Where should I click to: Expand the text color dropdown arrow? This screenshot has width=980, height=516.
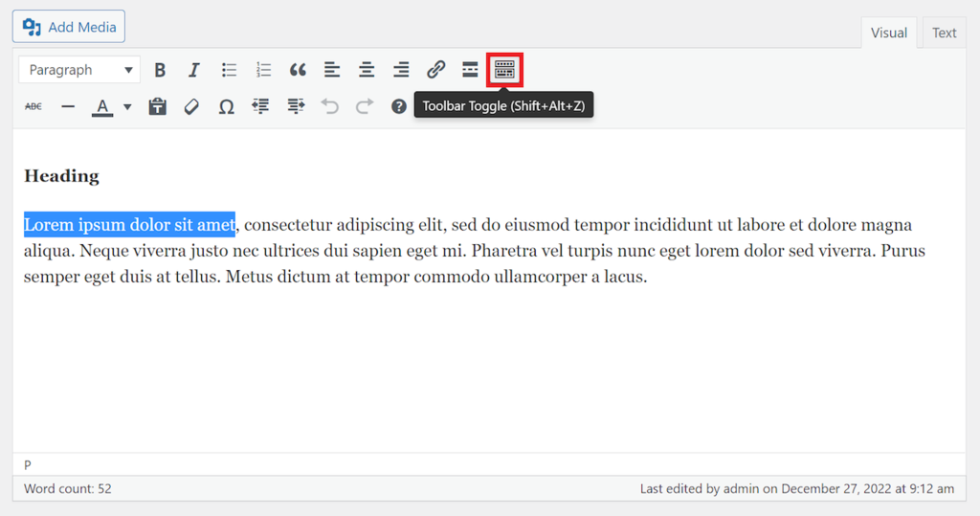(x=127, y=106)
